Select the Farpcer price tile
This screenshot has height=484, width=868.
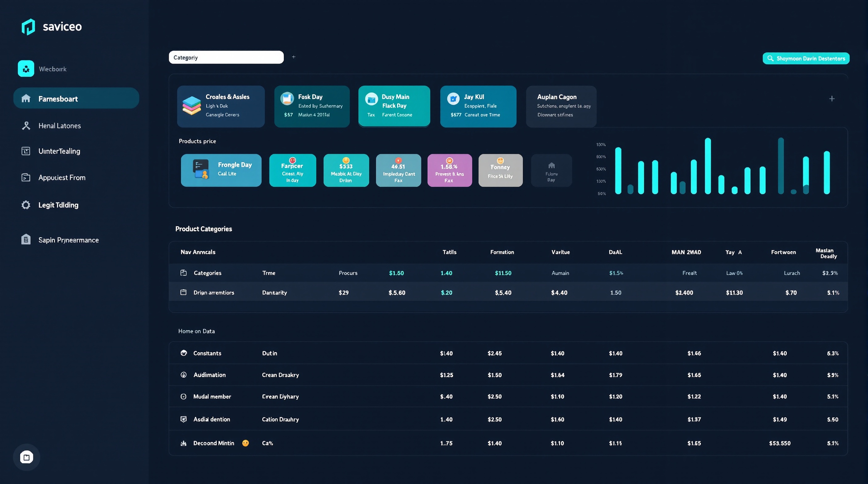292,170
